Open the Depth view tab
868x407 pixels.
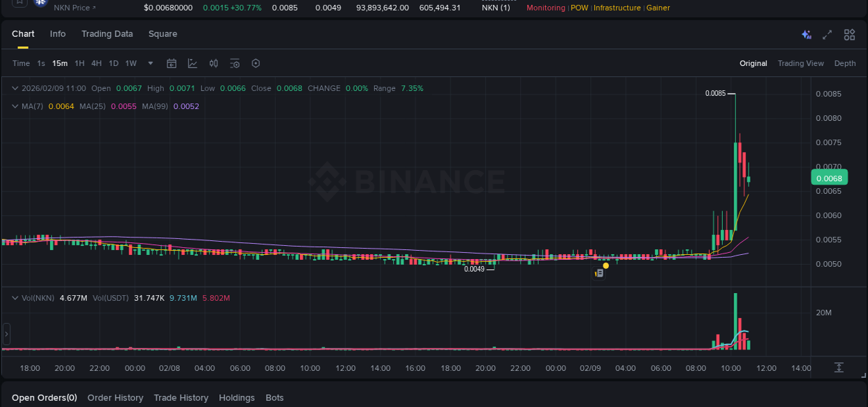coord(845,63)
